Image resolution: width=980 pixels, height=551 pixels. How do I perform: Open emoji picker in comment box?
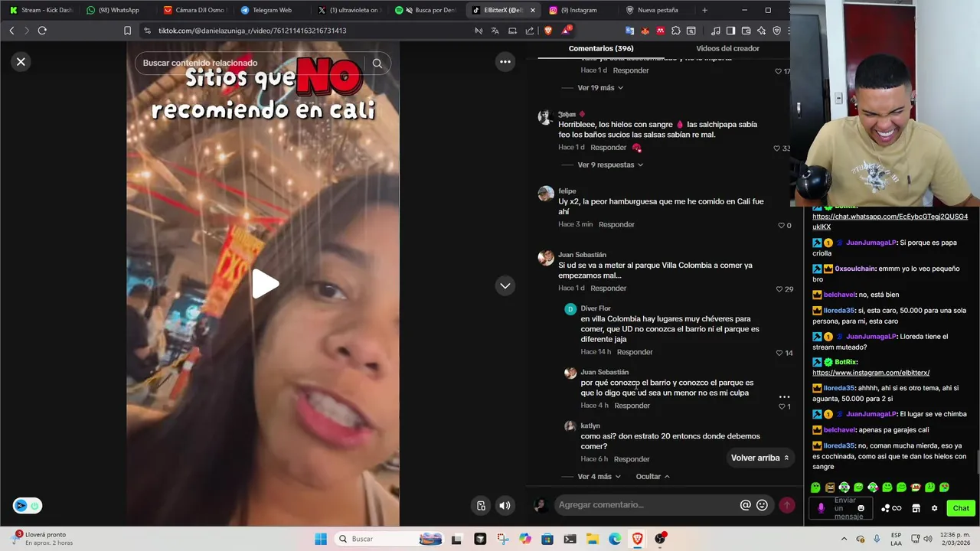762,505
